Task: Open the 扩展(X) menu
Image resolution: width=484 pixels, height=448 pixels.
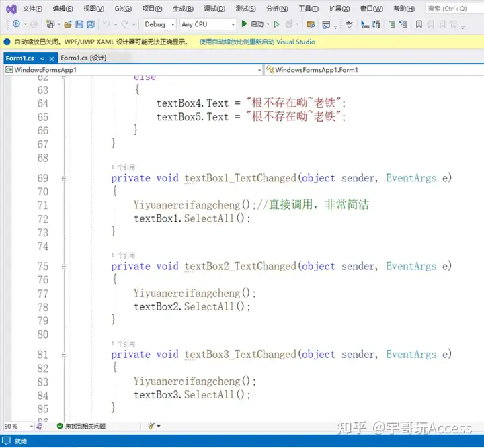Action: 339,9
